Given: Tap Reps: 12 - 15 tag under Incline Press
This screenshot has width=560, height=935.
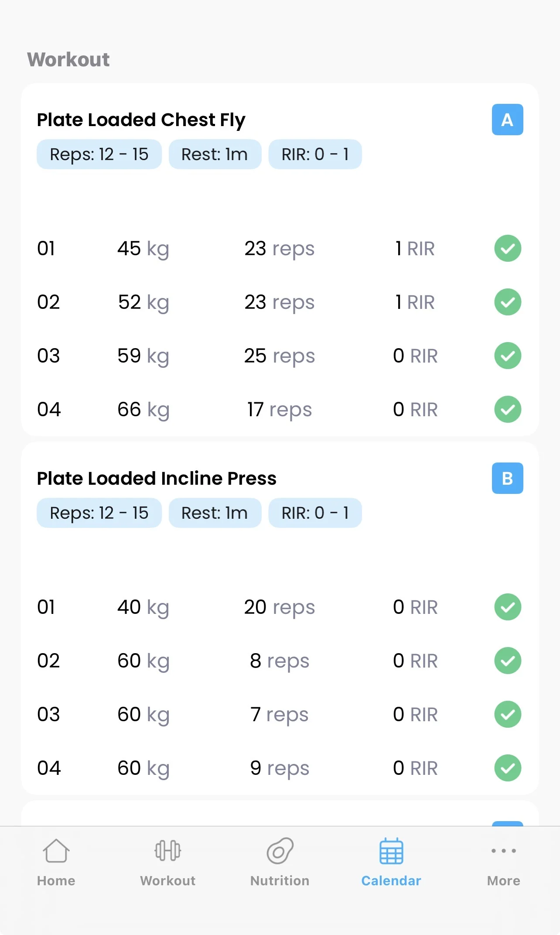Looking at the screenshot, I should (99, 513).
